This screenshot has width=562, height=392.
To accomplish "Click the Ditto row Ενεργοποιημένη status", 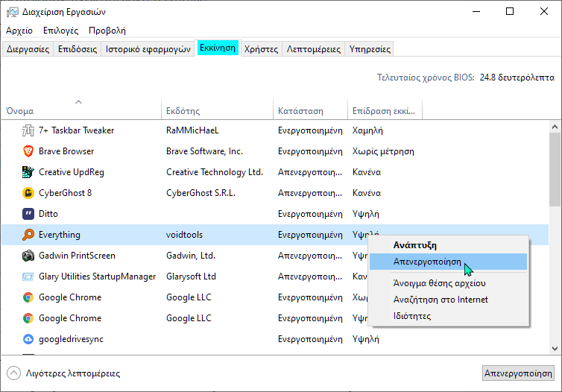I will tap(310, 214).
